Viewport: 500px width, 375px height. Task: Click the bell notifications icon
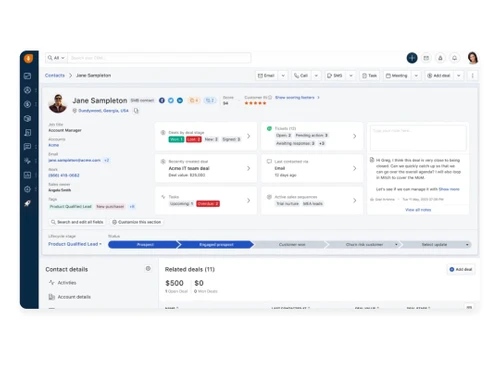[x=454, y=58]
